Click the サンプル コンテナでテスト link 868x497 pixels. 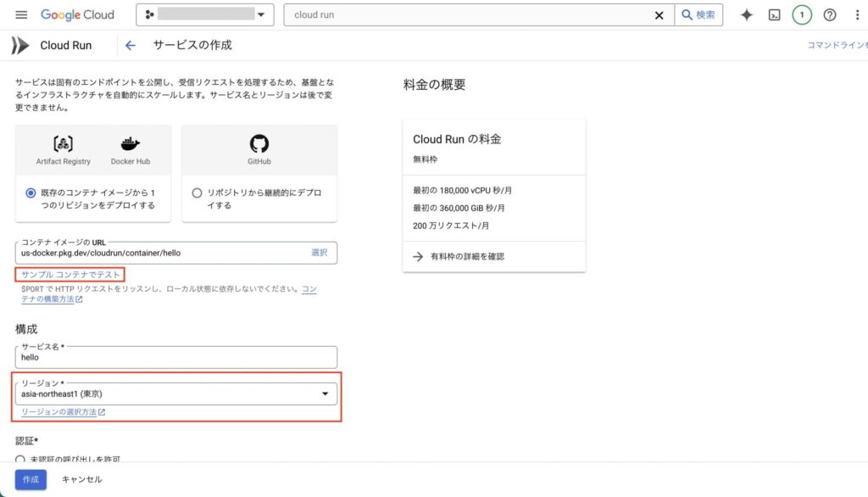coord(70,274)
